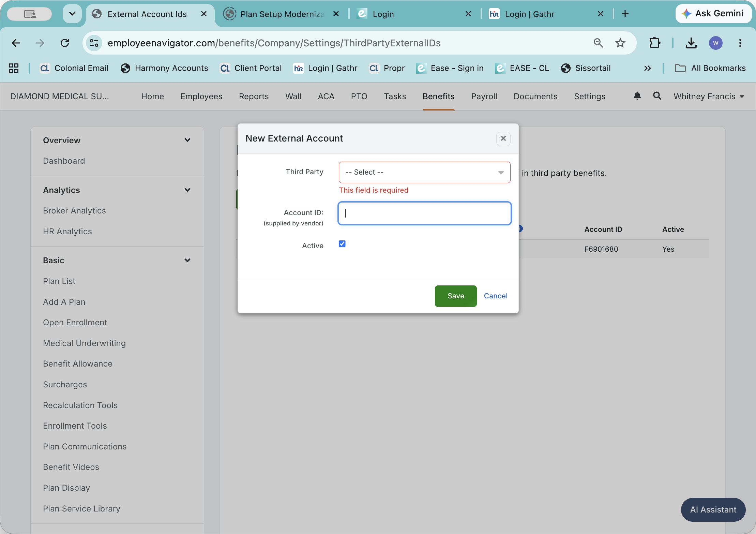Screen dimensions: 756x534
Task: Save the new external account
Action: 456,296
